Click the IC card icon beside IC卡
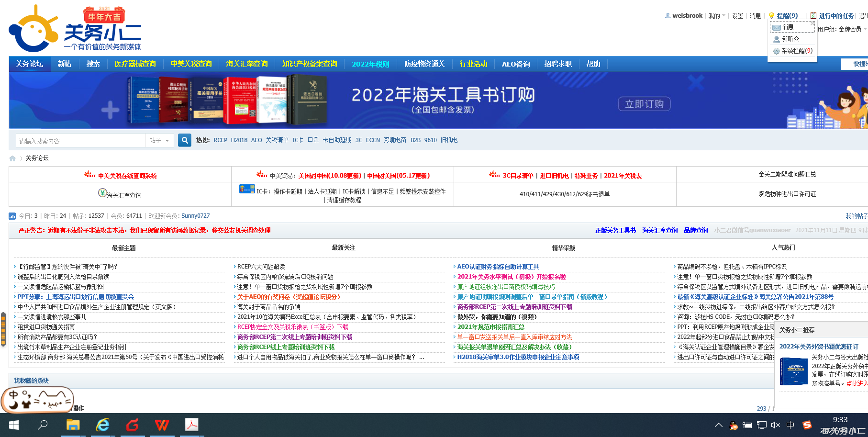868x437 pixels. [247, 189]
